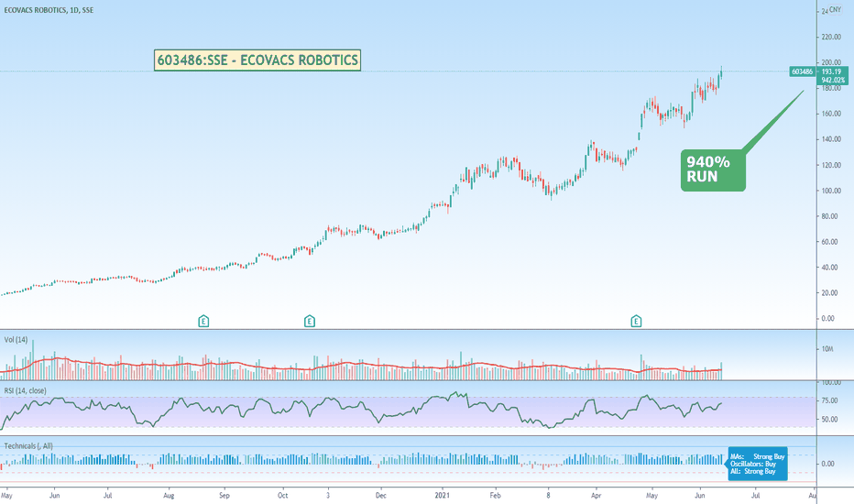
Task: Click the Jul label after Jun on time axis
Action: (755, 495)
